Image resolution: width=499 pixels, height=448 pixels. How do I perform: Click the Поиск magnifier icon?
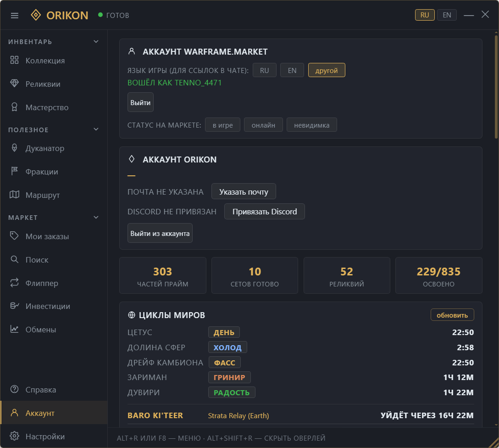(14, 259)
